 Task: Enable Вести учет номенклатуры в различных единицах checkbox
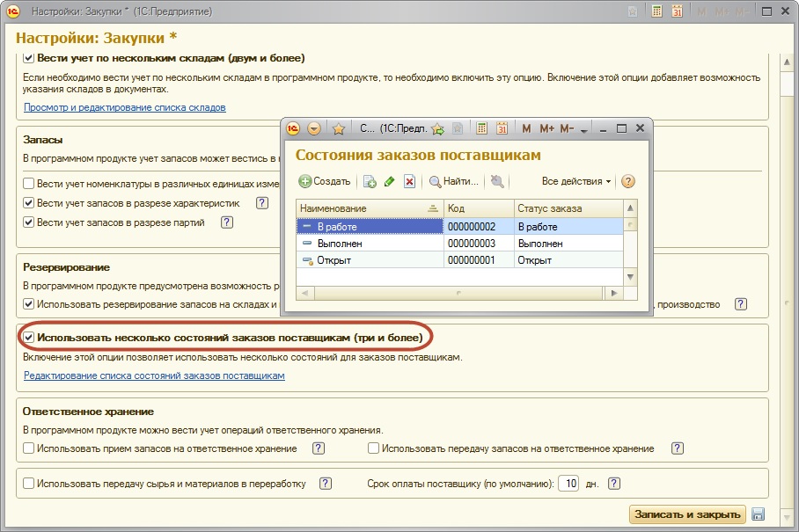point(29,183)
